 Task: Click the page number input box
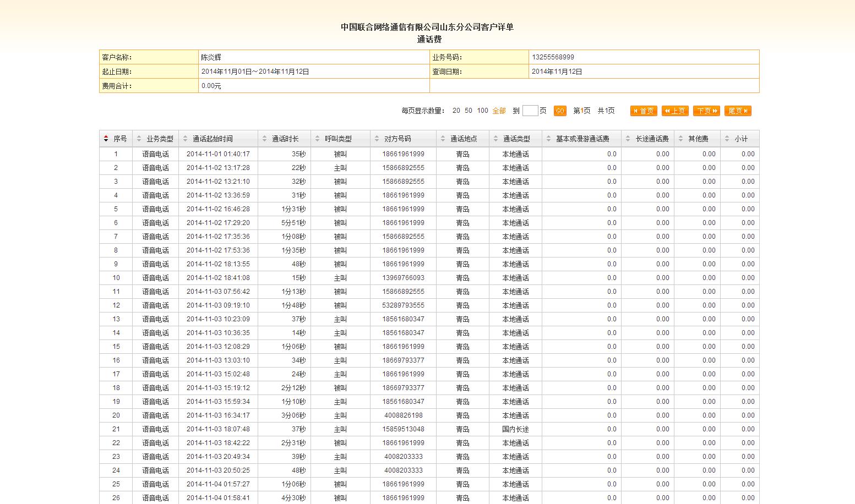pos(530,111)
